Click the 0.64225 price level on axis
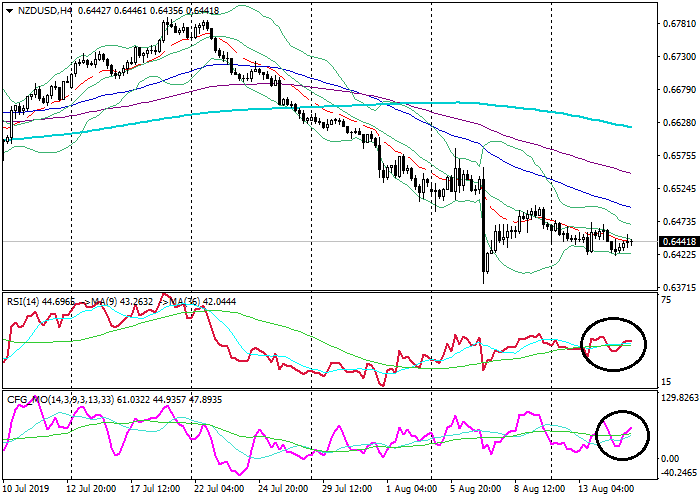Screen dimensions: 700x500 pyautogui.click(x=678, y=254)
